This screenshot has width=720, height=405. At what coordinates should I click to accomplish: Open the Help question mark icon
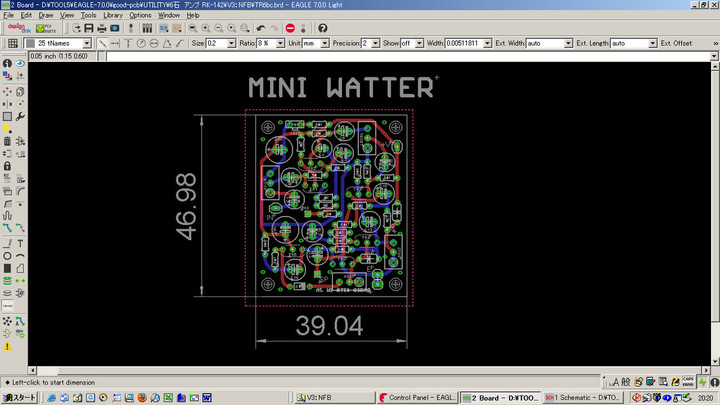click(x=322, y=28)
